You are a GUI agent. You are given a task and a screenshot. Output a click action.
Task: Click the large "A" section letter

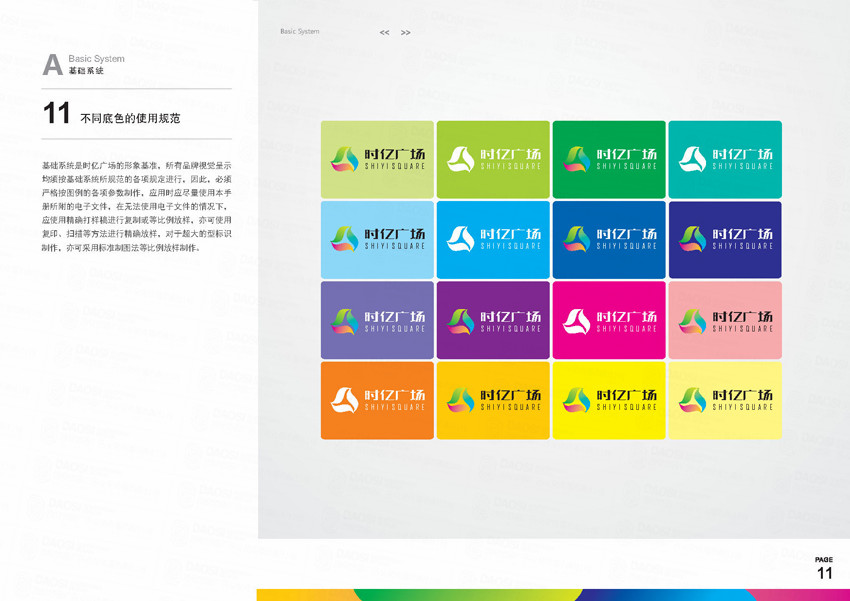(52, 66)
